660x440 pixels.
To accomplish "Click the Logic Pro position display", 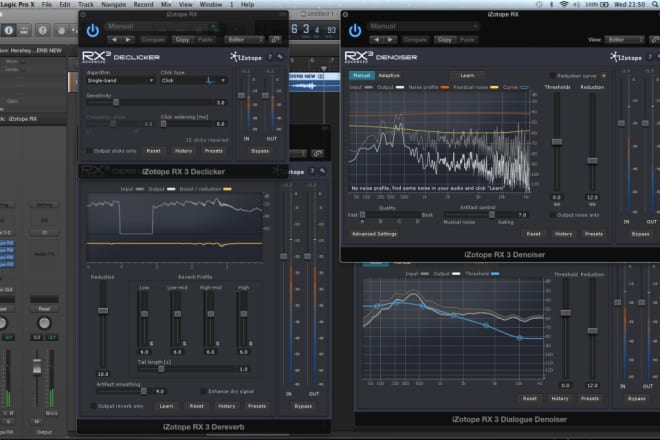I will click(314, 29).
